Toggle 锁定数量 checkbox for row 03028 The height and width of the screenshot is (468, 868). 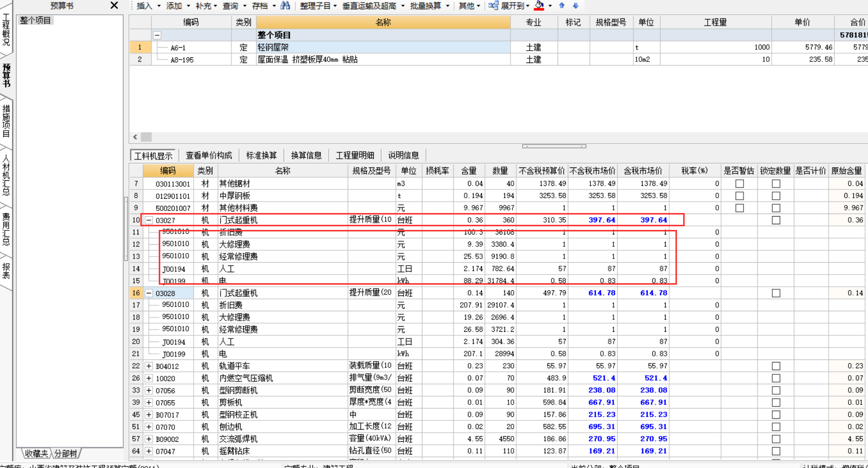[x=776, y=293]
